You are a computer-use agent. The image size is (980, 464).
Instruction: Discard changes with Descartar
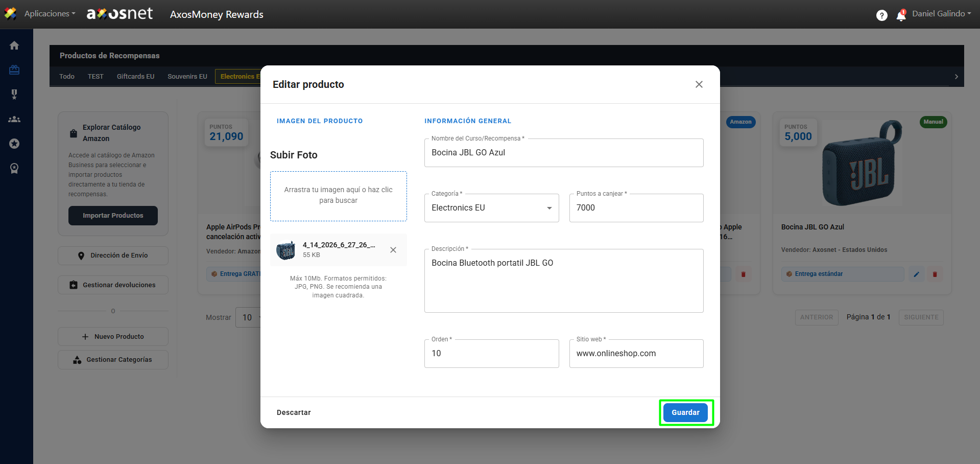click(x=294, y=412)
